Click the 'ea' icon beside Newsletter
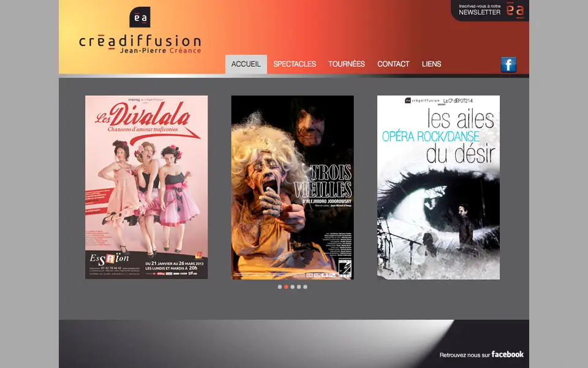Viewport: 588px width, 368px height. pos(515,10)
